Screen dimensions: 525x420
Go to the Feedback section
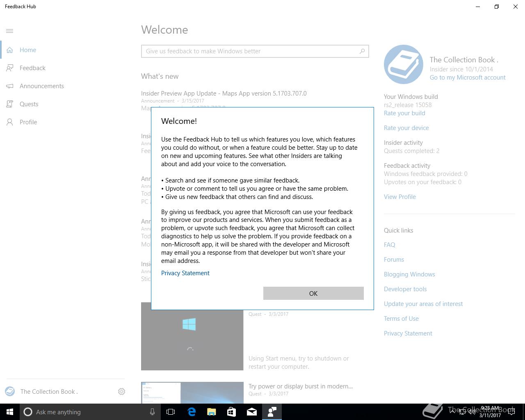click(x=62, y=68)
